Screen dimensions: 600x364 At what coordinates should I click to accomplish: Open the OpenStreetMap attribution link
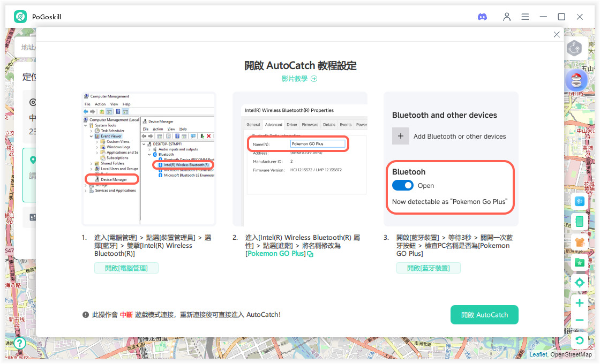coord(571,354)
